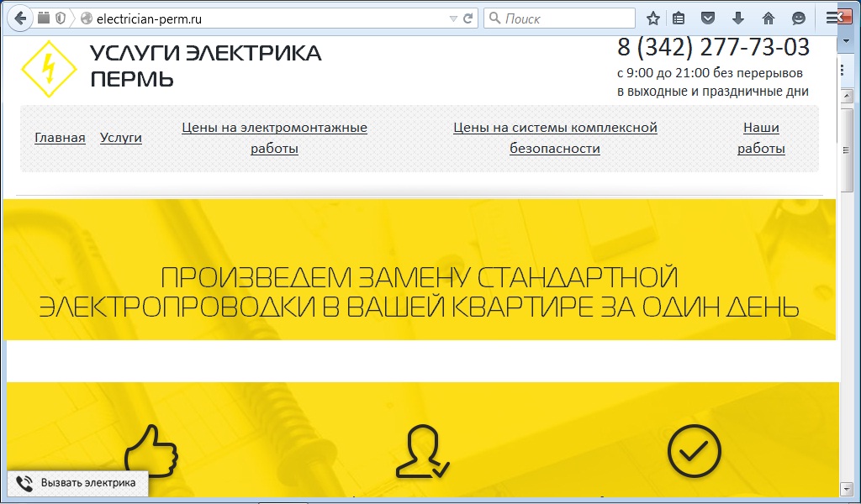The image size is (861, 504).
Task: Go to the Наши работы page
Action: pos(761,138)
